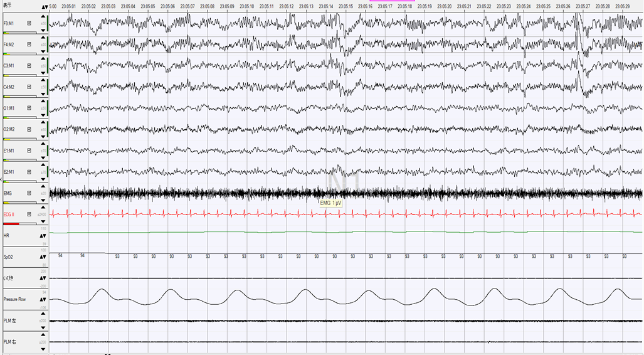Decrease EMG channel scale with down arrow
The height and width of the screenshot is (355, 644).
coord(43,201)
